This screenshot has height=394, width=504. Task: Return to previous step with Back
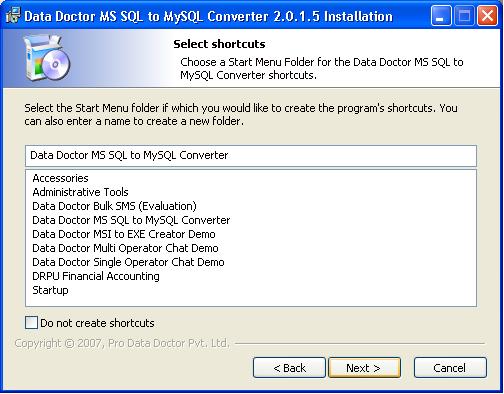[x=289, y=368]
